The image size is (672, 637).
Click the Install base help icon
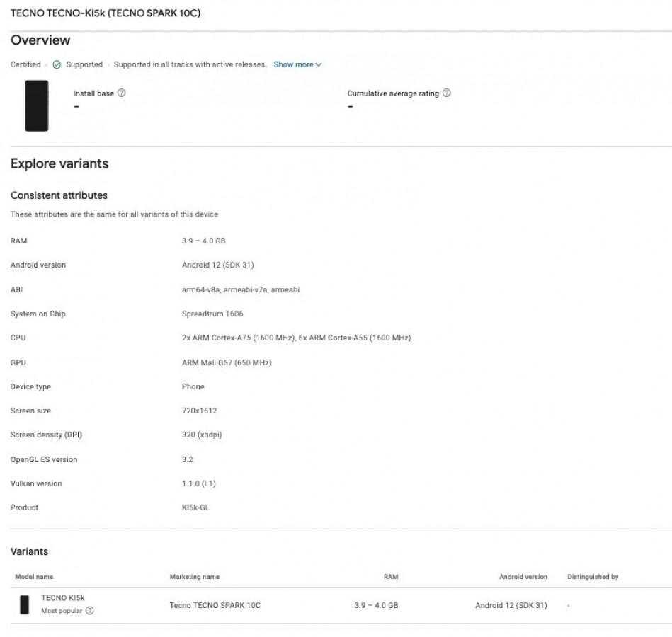pos(121,93)
